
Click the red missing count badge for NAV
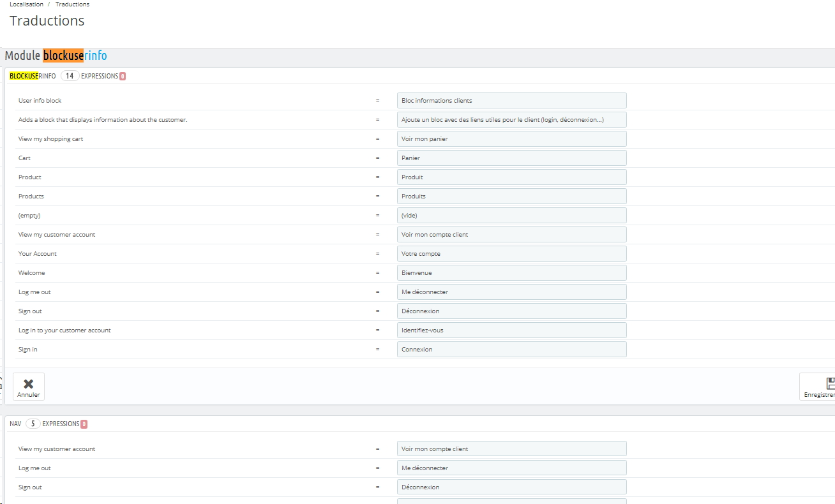pyautogui.click(x=84, y=424)
